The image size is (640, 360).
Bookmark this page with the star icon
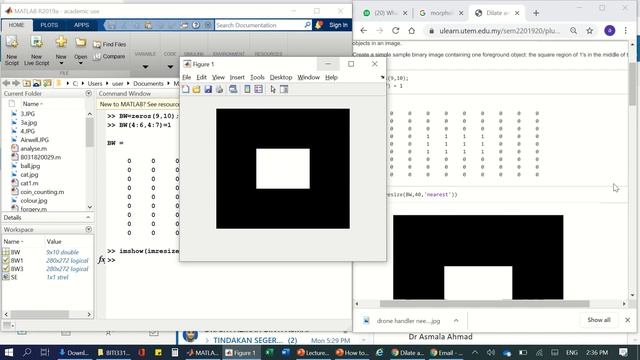click(x=590, y=31)
